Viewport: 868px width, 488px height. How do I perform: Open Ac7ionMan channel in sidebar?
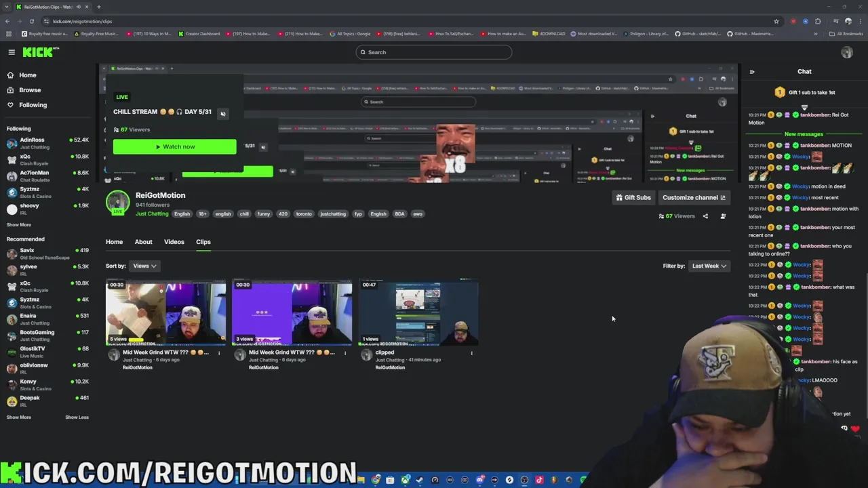pyautogui.click(x=47, y=176)
